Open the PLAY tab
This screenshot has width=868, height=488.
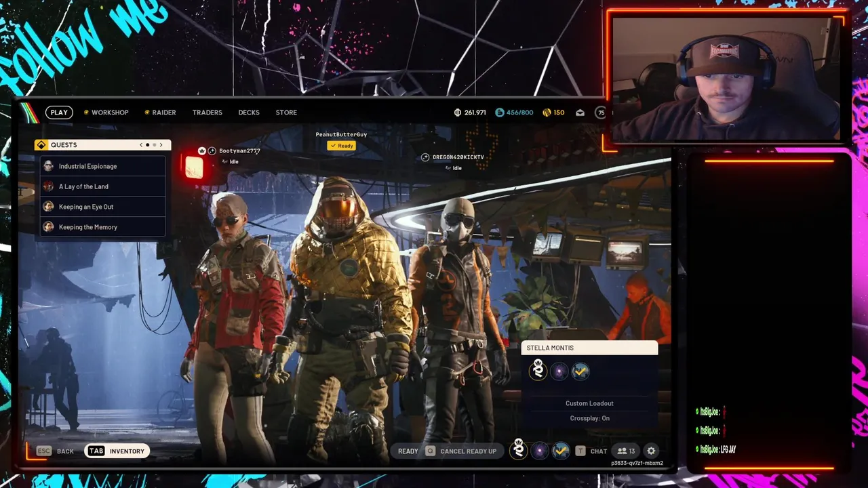click(59, 113)
